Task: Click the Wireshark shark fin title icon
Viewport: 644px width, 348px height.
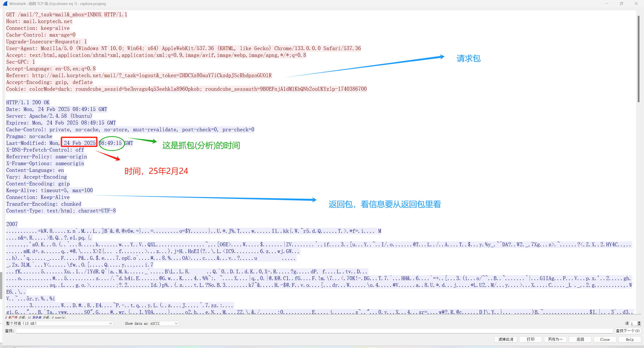Action: (x=5, y=4)
